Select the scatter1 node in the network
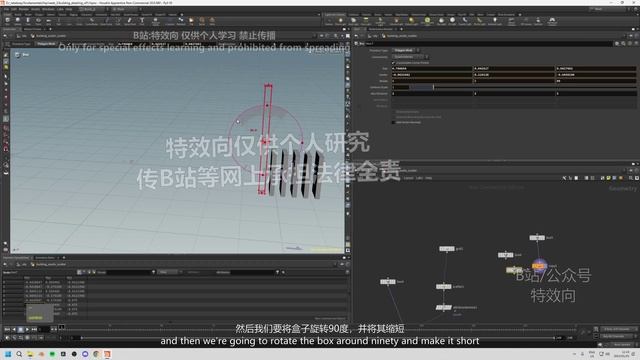This screenshot has width=640, height=360. point(443,287)
